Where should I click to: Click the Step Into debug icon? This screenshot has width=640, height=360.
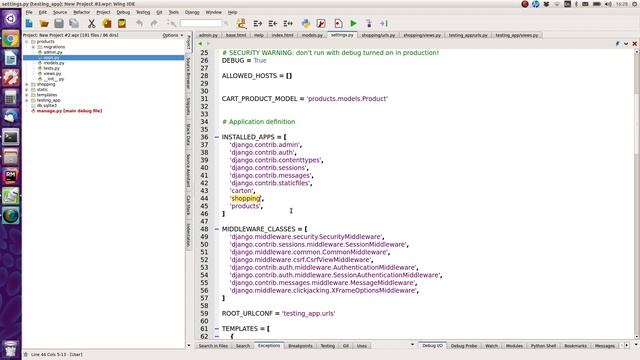click(369, 24)
